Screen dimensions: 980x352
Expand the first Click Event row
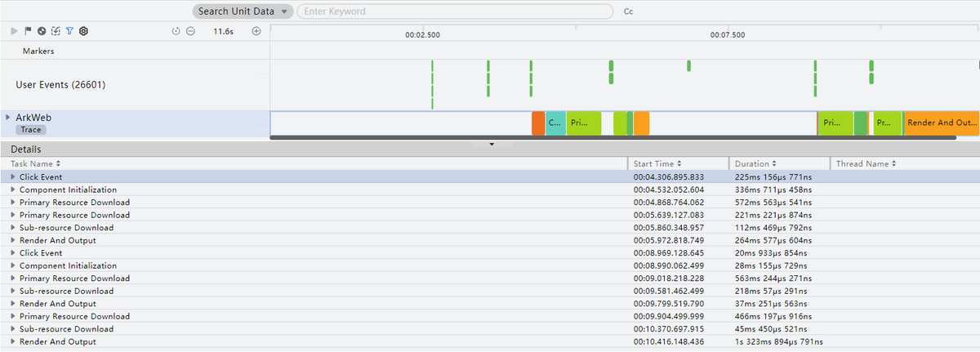point(13,176)
